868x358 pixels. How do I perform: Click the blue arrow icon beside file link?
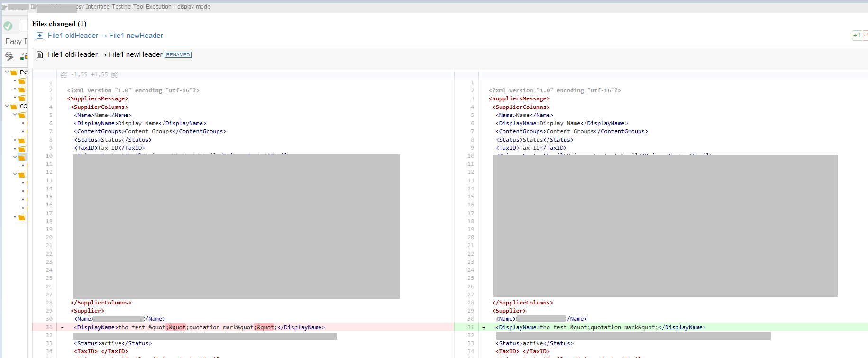point(40,36)
